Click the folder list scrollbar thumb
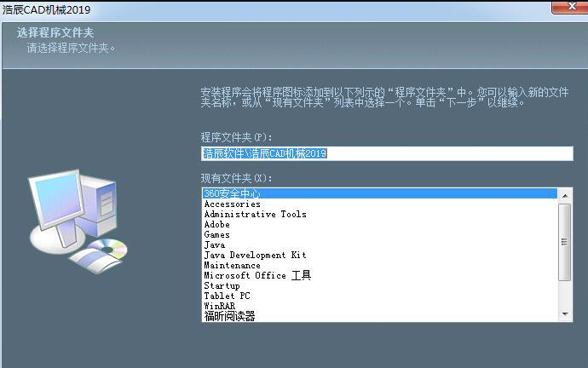 [564, 242]
